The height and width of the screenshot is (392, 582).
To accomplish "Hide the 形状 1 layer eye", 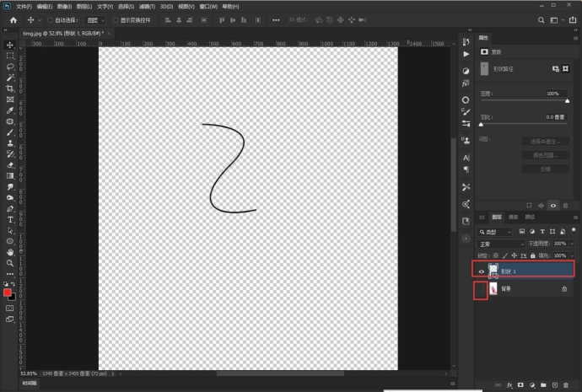I will [x=482, y=271].
